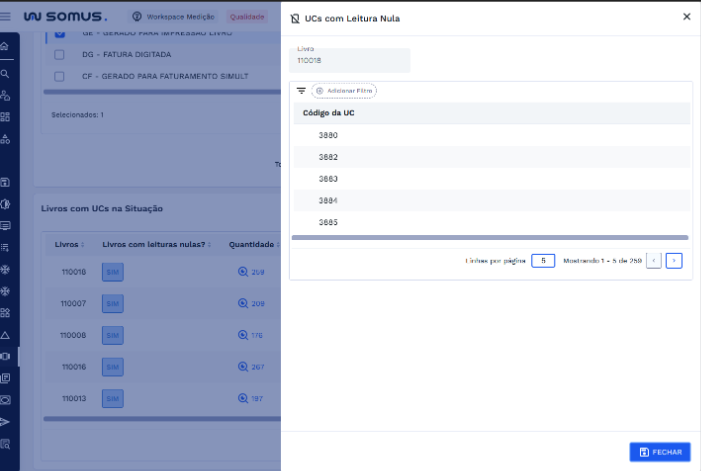The height and width of the screenshot is (471, 701).
Task: Click the null reading icon in panel title
Action: 295,18
